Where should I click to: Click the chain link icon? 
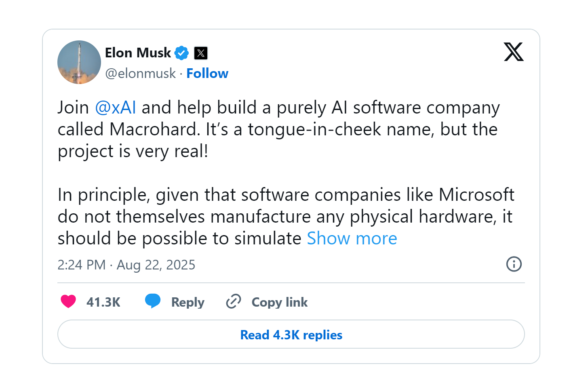(234, 301)
